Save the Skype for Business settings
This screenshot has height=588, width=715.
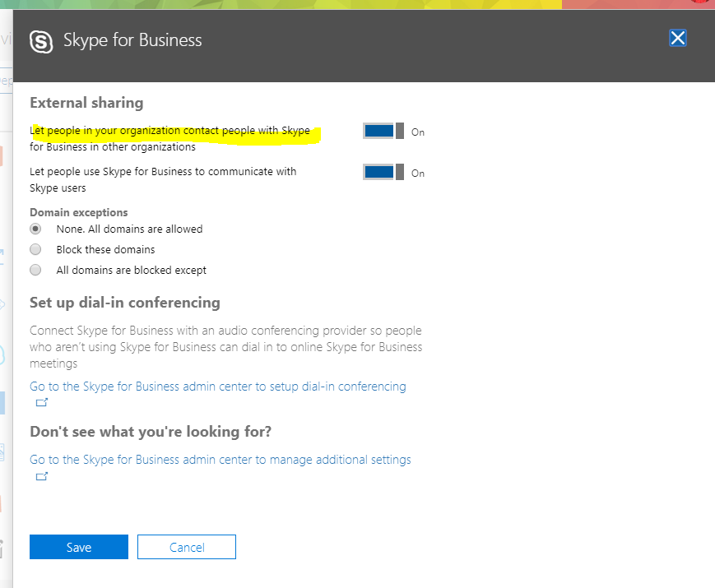79,547
